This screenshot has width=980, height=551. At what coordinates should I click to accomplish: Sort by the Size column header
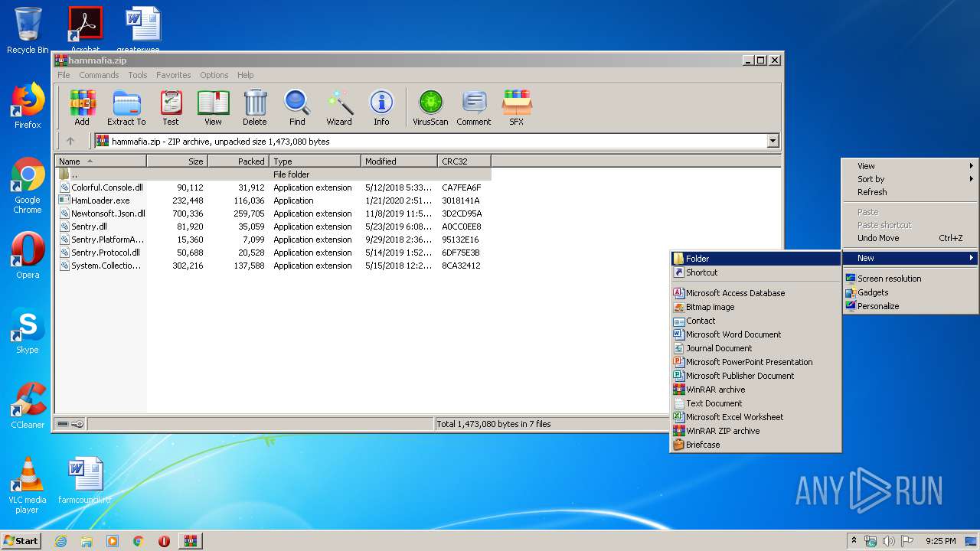point(177,161)
